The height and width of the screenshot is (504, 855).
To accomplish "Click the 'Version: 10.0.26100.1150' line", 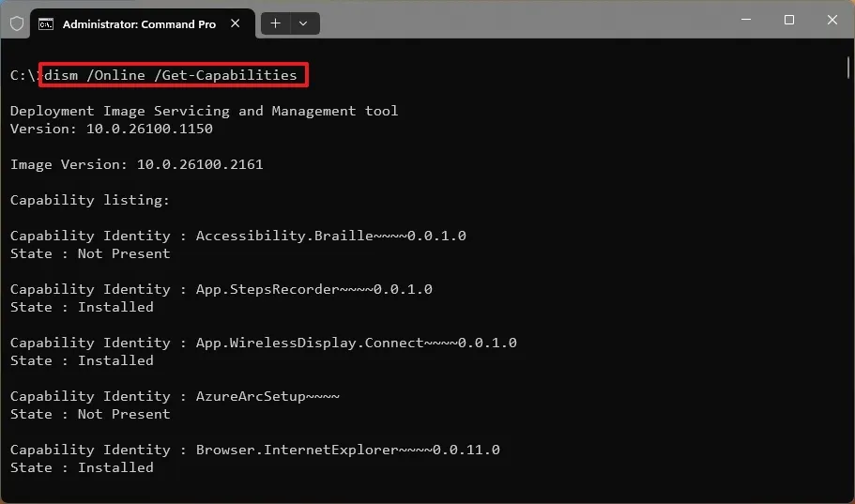I will [112, 129].
